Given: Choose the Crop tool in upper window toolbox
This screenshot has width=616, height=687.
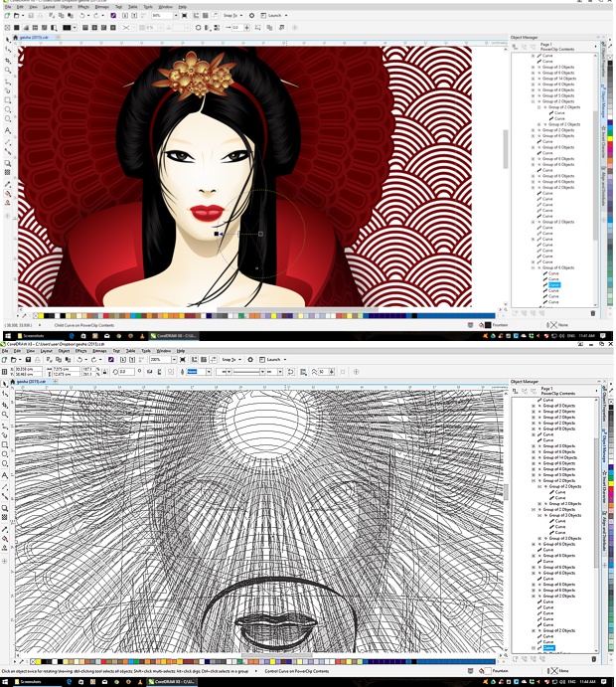Looking at the screenshot, I should [x=7, y=60].
